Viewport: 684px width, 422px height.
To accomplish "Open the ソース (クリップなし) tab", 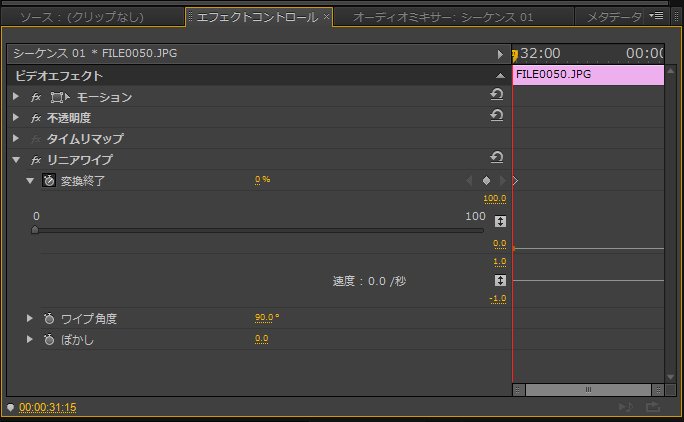I will [89, 18].
